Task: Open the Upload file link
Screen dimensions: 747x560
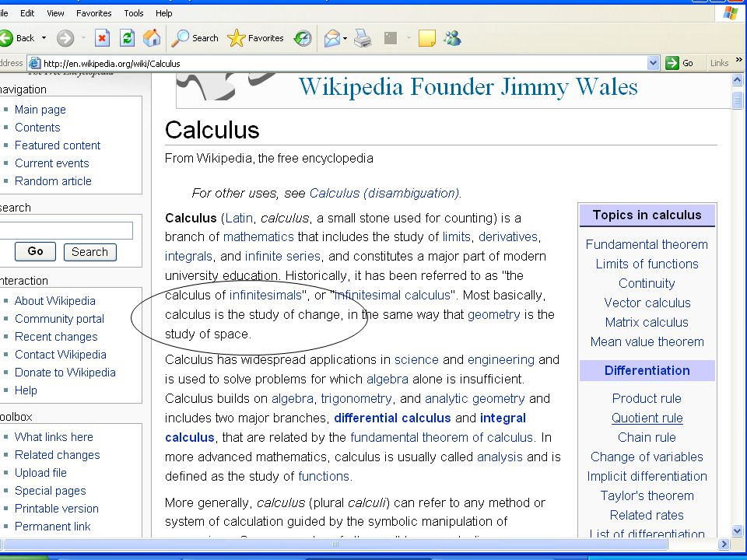Action: (x=40, y=473)
